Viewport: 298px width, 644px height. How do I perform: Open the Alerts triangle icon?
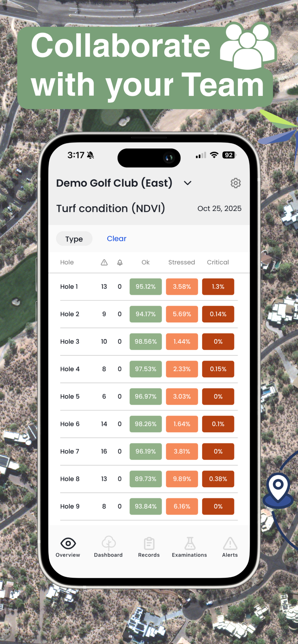[x=230, y=543]
